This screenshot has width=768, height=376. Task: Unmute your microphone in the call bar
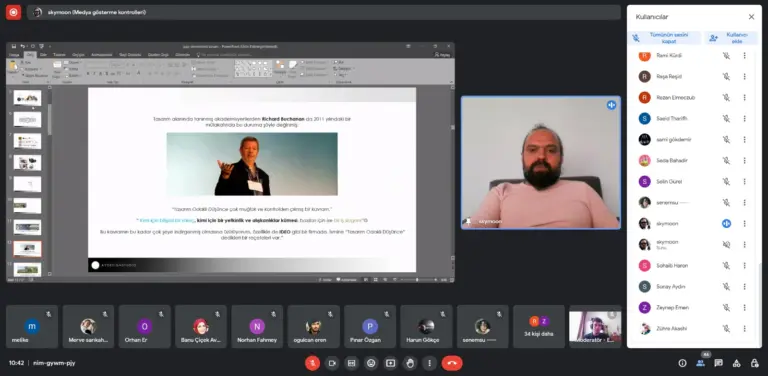tap(312, 363)
